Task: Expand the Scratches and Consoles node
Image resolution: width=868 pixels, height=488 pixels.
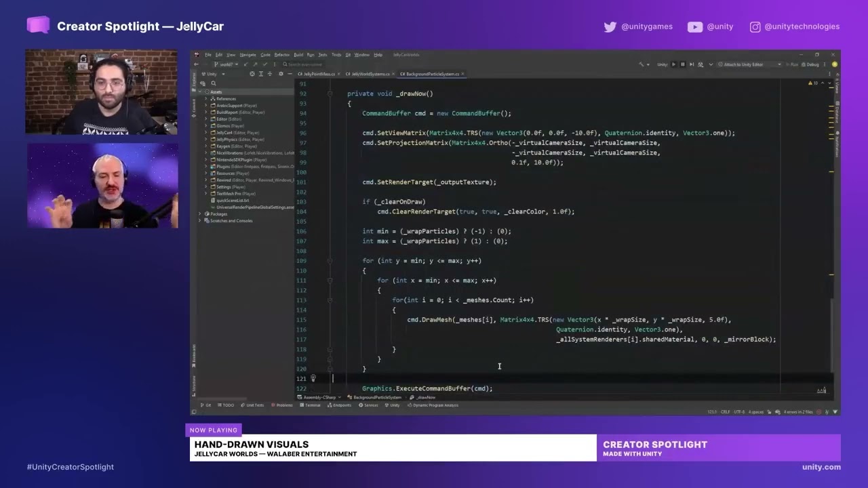Action: point(199,221)
